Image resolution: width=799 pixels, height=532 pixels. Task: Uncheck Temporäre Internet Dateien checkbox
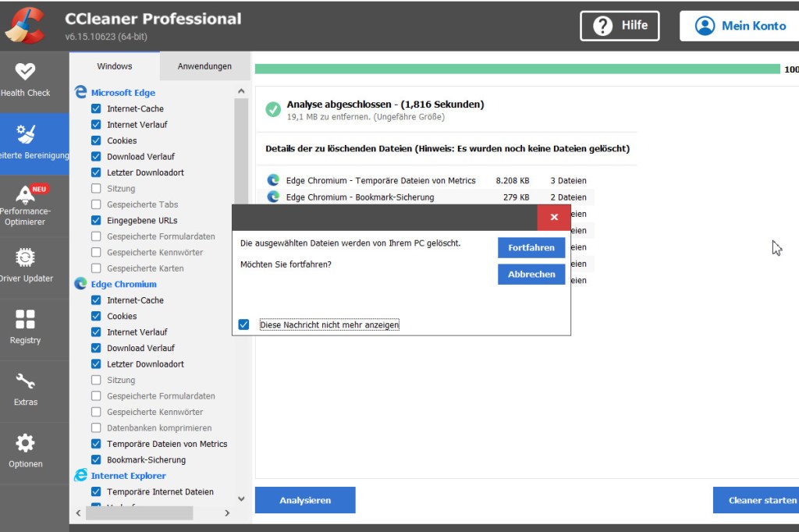click(x=96, y=491)
